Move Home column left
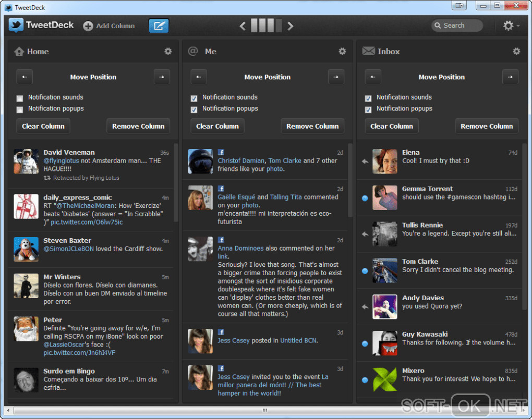The image size is (532, 419). click(25, 77)
